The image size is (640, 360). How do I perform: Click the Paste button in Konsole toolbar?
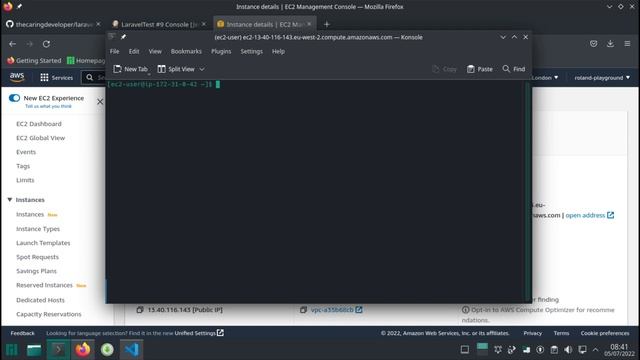tap(480, 69)
